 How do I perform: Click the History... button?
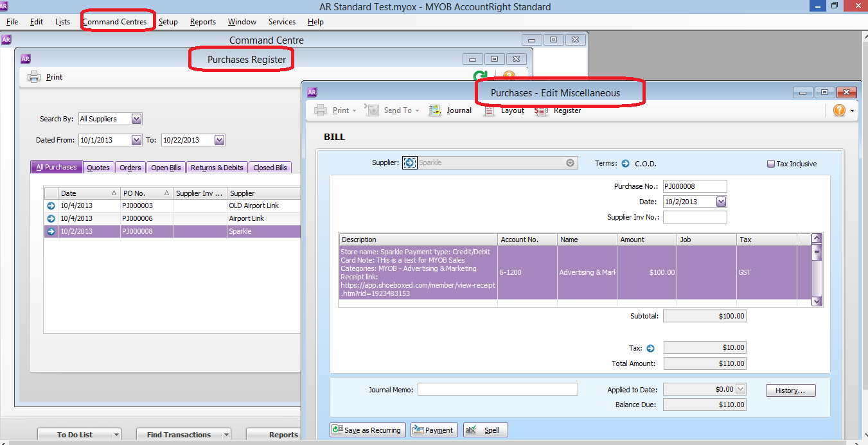pos(790,390)
